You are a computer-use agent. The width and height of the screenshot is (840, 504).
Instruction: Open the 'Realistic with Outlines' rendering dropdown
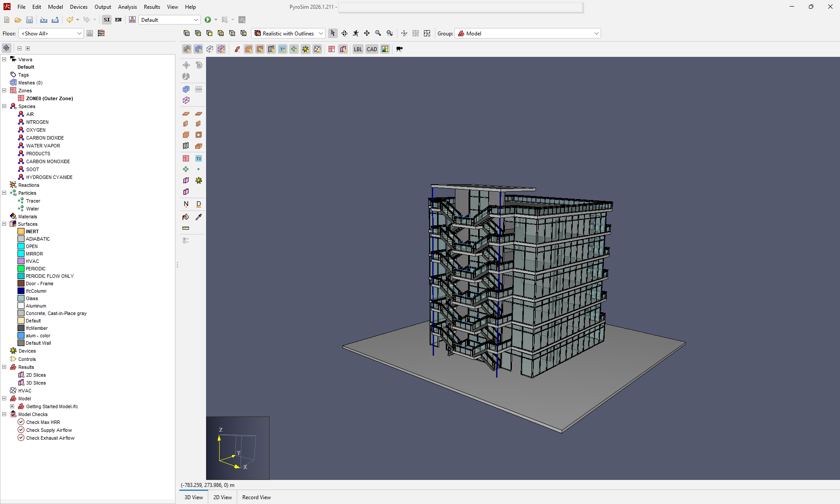[x=288, y=33]
